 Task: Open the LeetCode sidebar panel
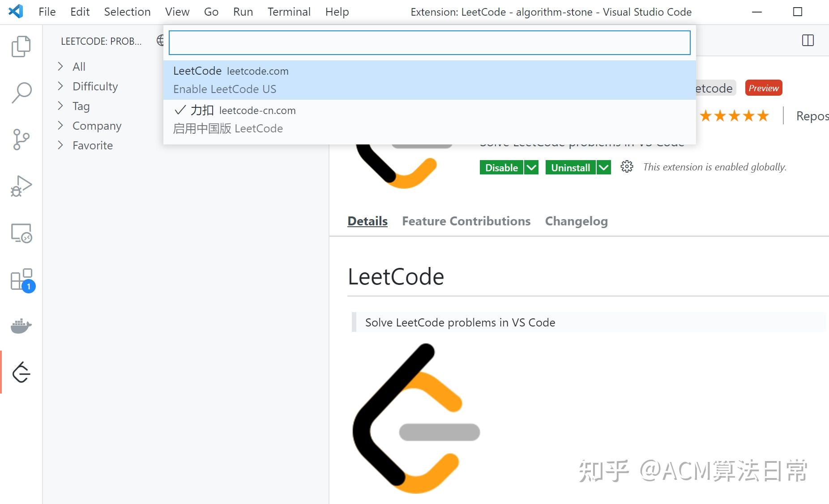pyautogui.click(x=21, y=373)
